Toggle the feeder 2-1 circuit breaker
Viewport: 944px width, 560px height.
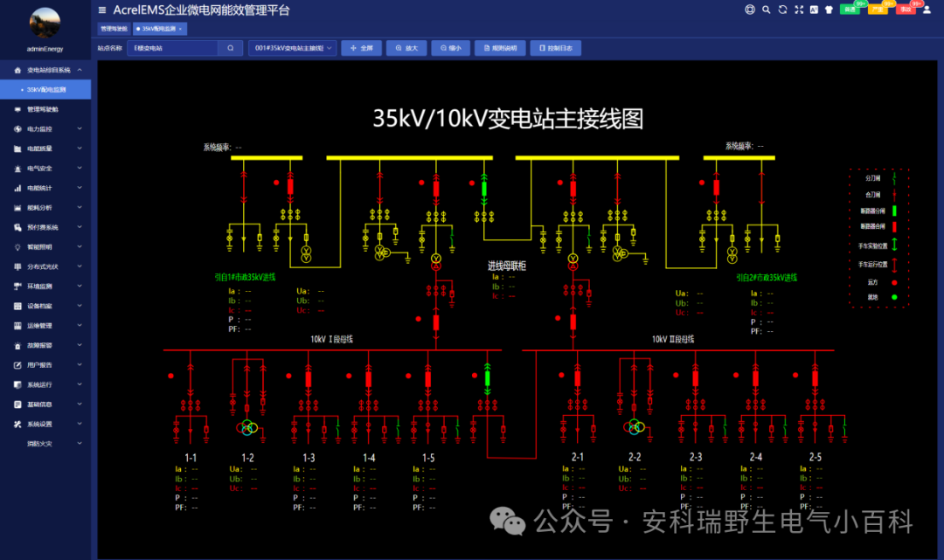click(x=578, y=378)
